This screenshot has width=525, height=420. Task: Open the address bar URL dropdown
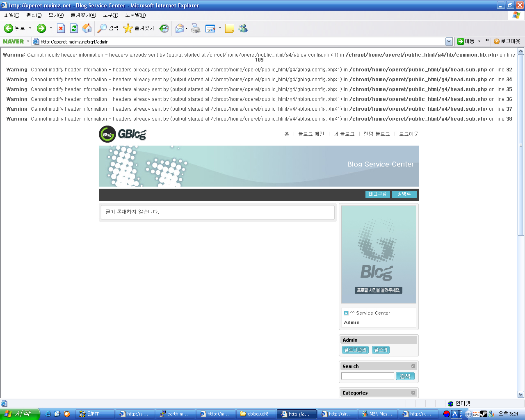449,41
